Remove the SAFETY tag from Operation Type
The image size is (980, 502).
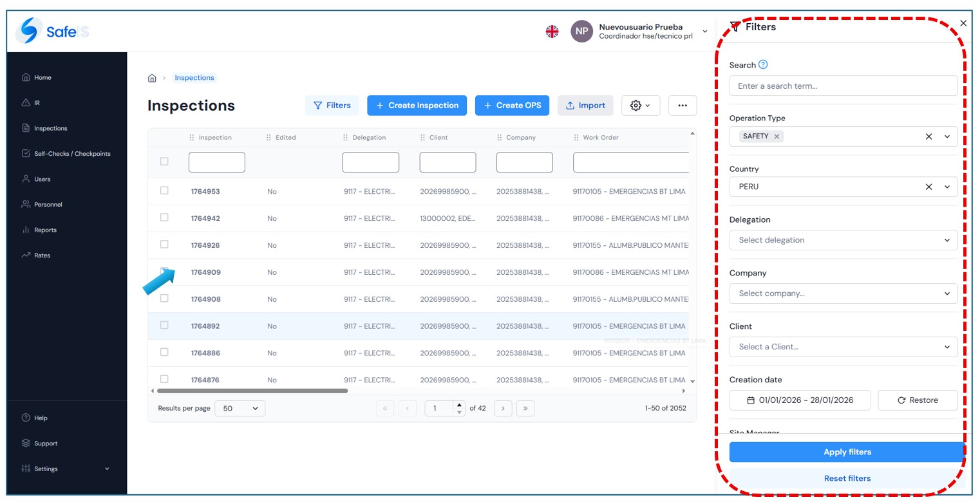tap(777, 136)
